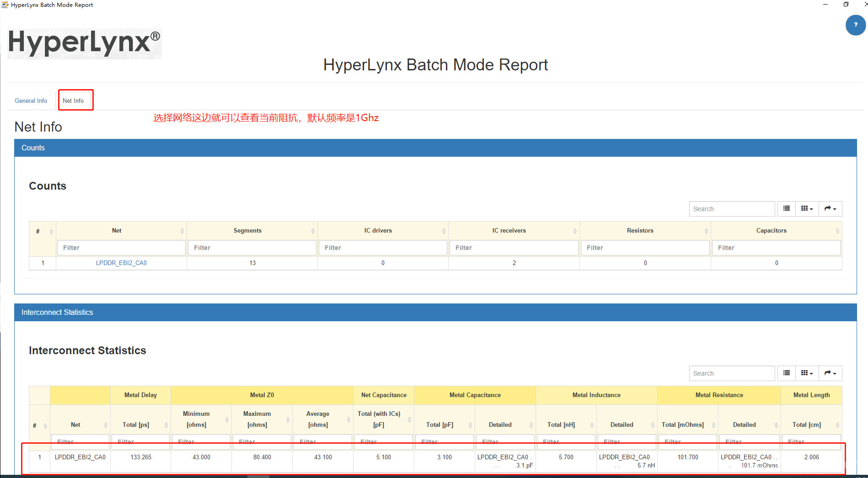Focus the IC drivers filter field

(383, 248)
